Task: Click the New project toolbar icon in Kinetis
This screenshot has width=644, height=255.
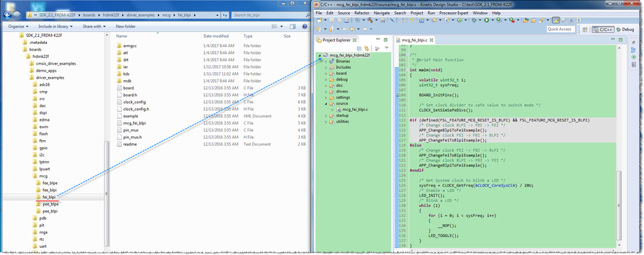Action: (x=319, y=20)
